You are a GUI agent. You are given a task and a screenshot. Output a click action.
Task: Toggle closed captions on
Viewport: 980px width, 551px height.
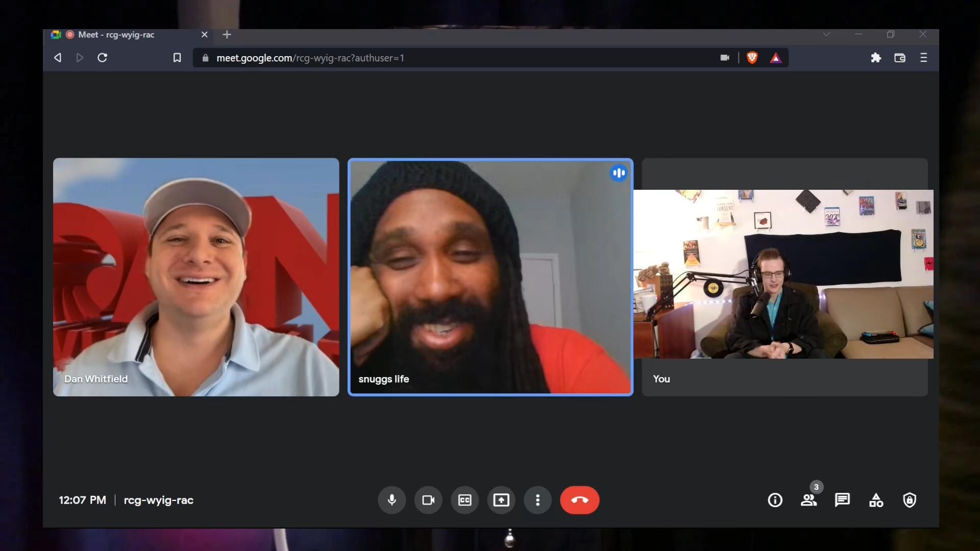464,500
